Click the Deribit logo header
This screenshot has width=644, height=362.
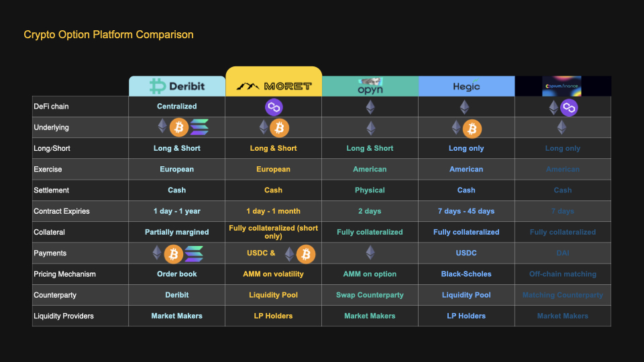pos(177,86)
